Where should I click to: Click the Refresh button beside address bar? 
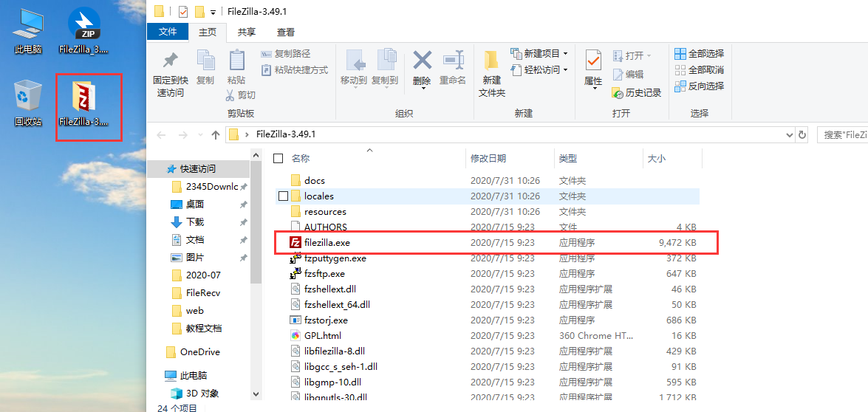point(802,134)
